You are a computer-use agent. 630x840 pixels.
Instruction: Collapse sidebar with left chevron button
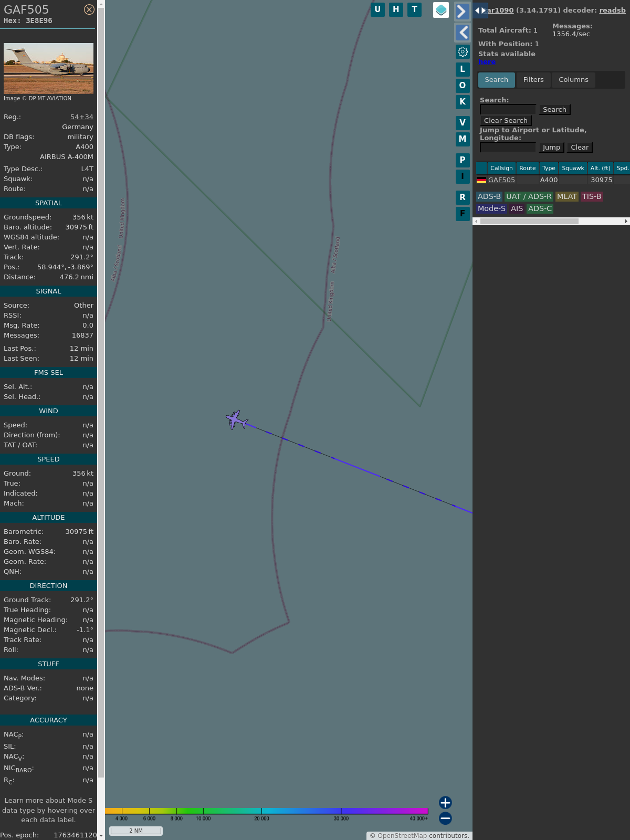coord(463,33)
